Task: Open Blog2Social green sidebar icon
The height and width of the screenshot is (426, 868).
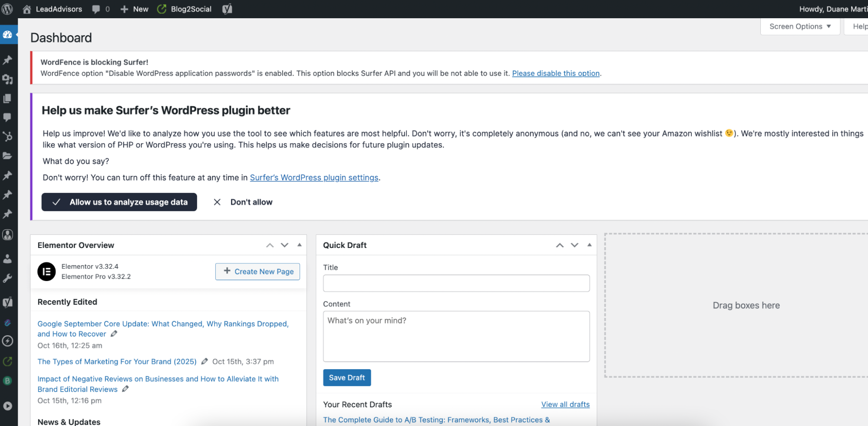Action: pyautogui.click(x=7, y=361)
